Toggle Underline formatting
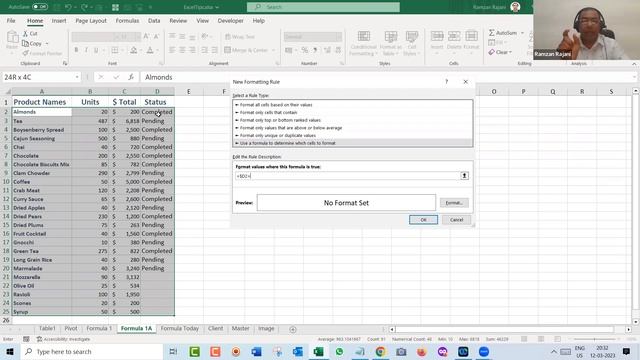 click(96, 50)
